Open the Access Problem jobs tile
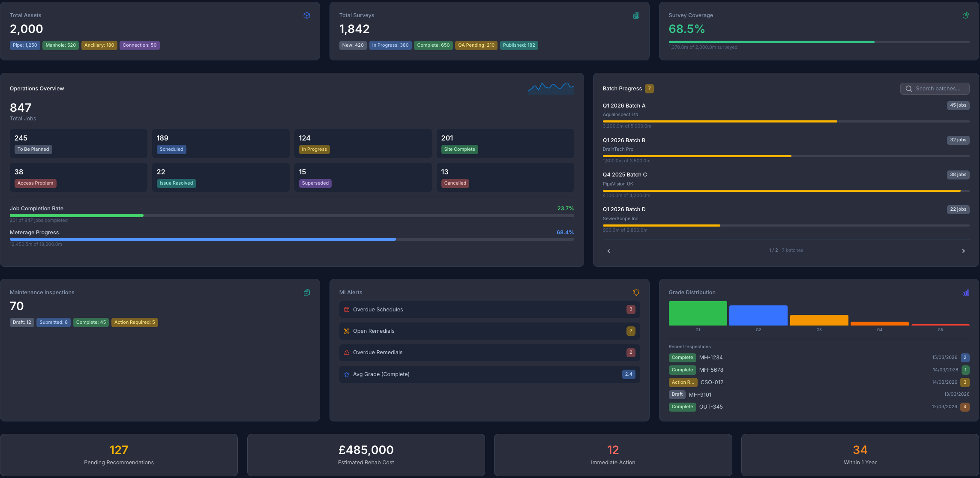This screenshot has width=980, height=478. point(78,177)
